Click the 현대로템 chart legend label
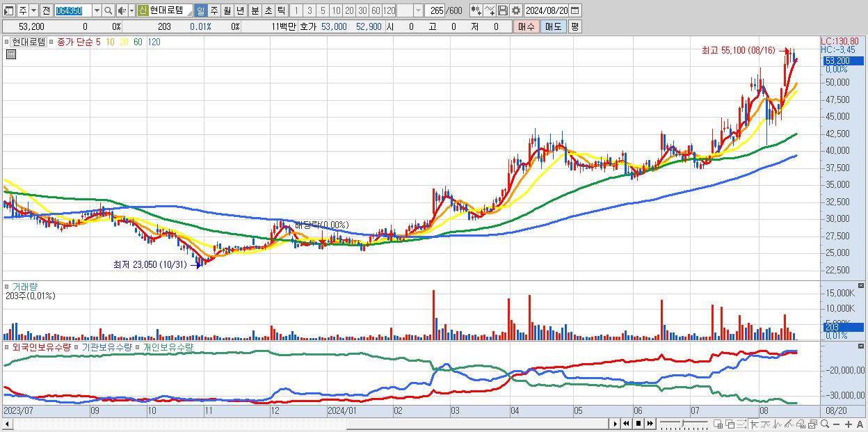Screen dimensions: 868x432 (x=29, y=42)
